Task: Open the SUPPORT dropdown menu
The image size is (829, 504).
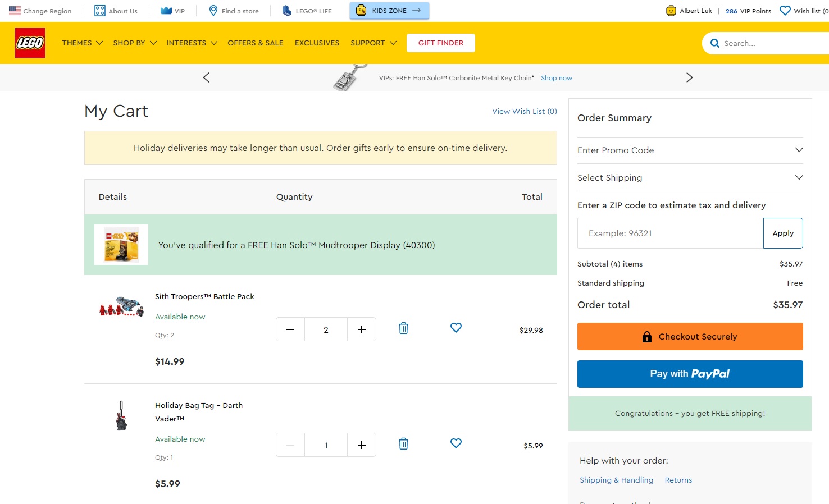Action: [373, 43]
